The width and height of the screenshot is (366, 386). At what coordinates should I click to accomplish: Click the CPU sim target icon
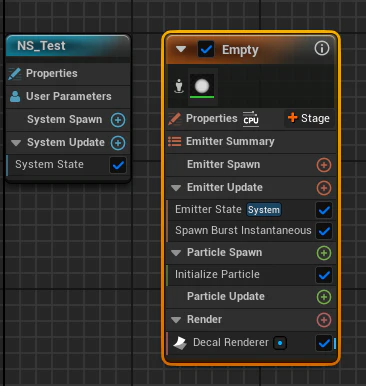251,118
